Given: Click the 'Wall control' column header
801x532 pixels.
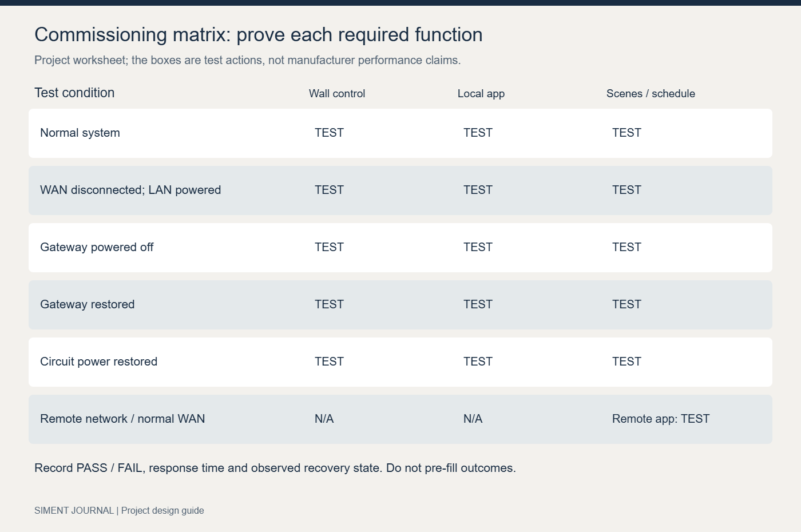Looking at the screenshot, I should coord(337,94).
